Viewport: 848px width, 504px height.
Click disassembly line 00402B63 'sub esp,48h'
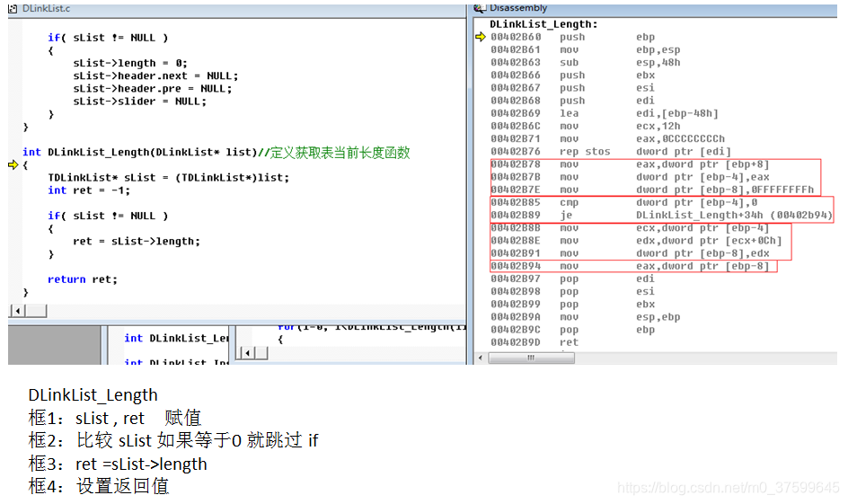point(585,62)
